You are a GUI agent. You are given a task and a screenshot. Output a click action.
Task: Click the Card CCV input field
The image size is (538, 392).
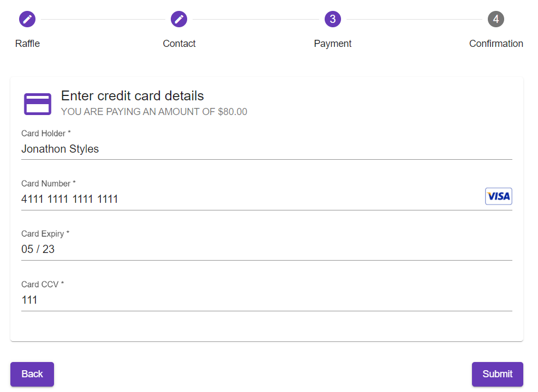pyautogui.click(x=218, y=300)
